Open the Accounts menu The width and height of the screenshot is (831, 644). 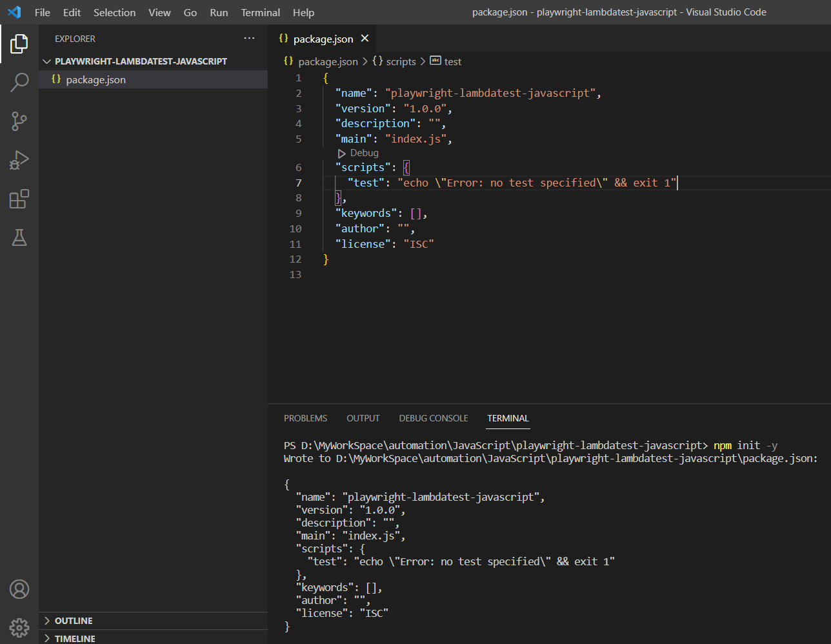point(19,589)
